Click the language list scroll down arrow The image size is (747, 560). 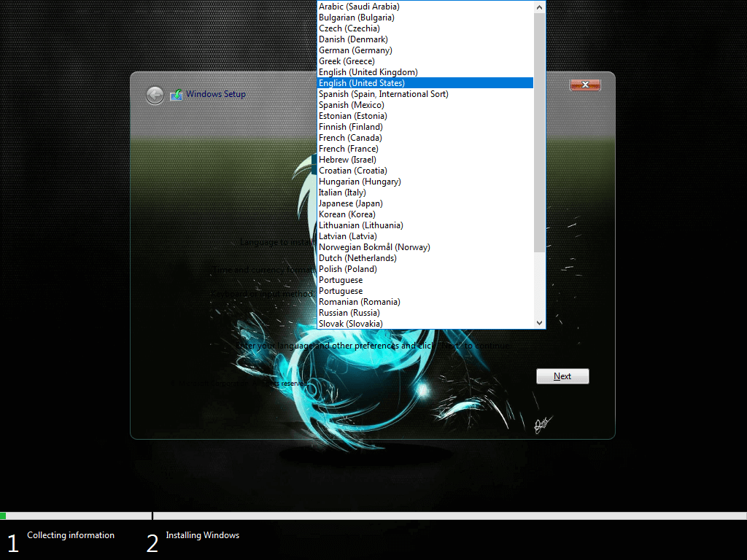[539, 322]
